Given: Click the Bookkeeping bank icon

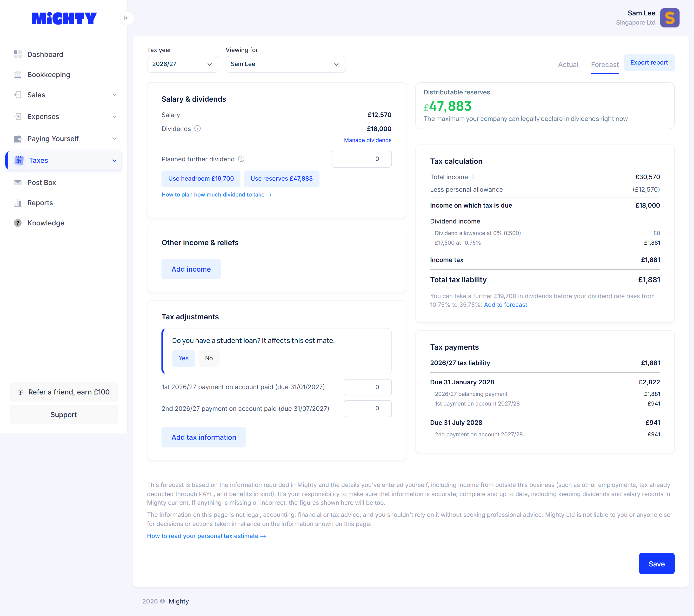Looking at the screenshot, I should click(x=18, y=75).
